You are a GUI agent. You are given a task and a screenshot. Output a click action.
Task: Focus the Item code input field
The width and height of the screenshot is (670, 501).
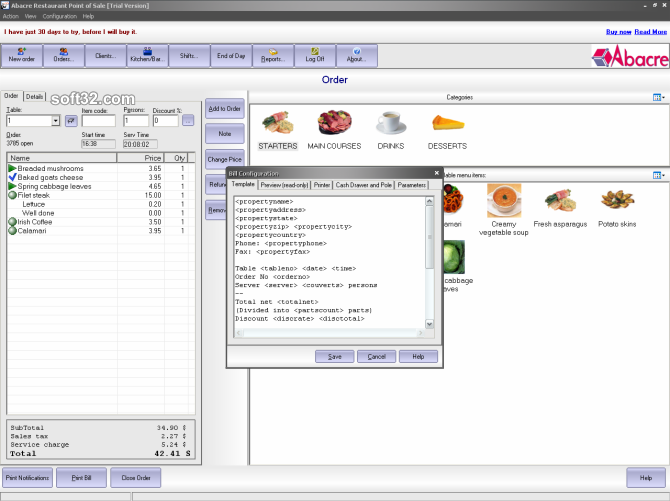pos(99,121)
